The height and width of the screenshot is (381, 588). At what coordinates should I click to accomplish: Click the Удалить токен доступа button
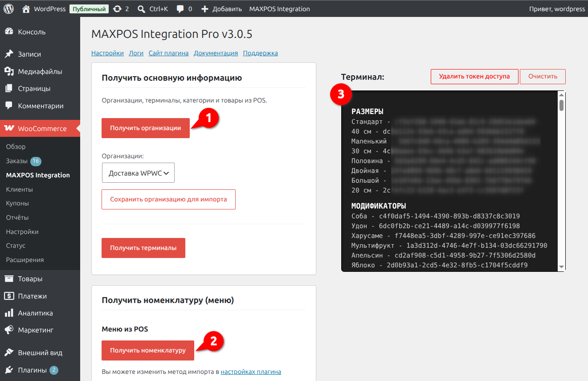(x=474, y=76)
